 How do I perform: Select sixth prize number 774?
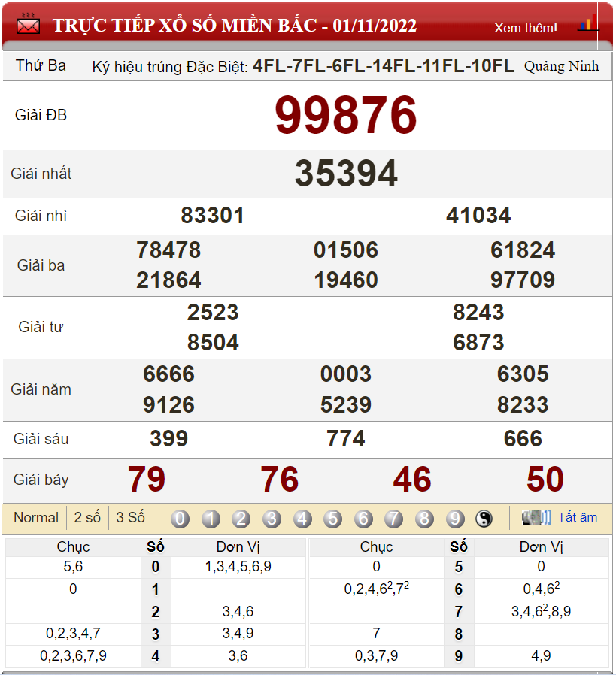point(346,439)
